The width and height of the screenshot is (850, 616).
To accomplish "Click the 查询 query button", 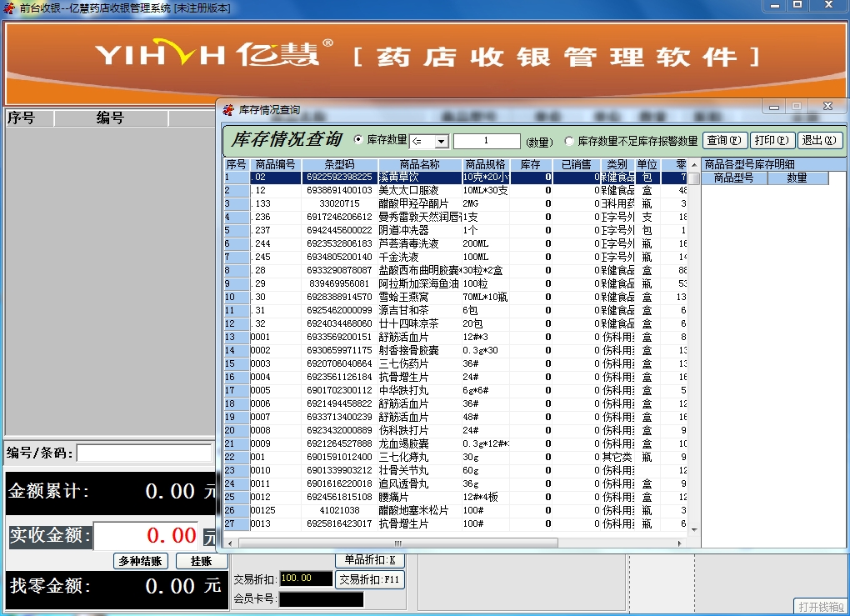I will coord(725,140).
